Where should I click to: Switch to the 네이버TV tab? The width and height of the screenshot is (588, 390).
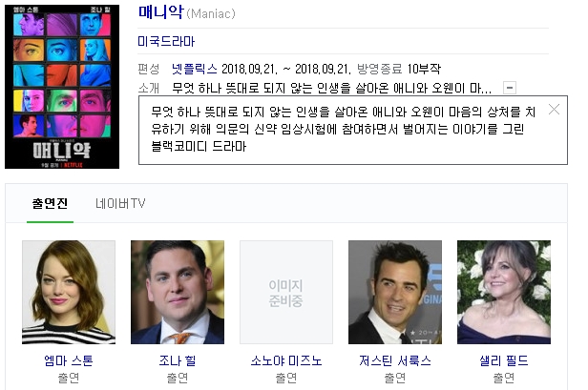[120, 204]
